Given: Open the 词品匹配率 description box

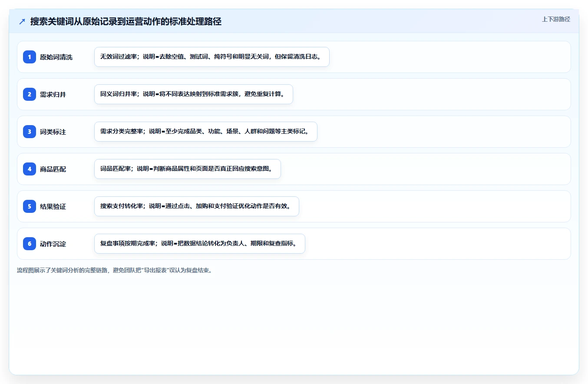Looking at the screenshot, I should tap(188, 169).
